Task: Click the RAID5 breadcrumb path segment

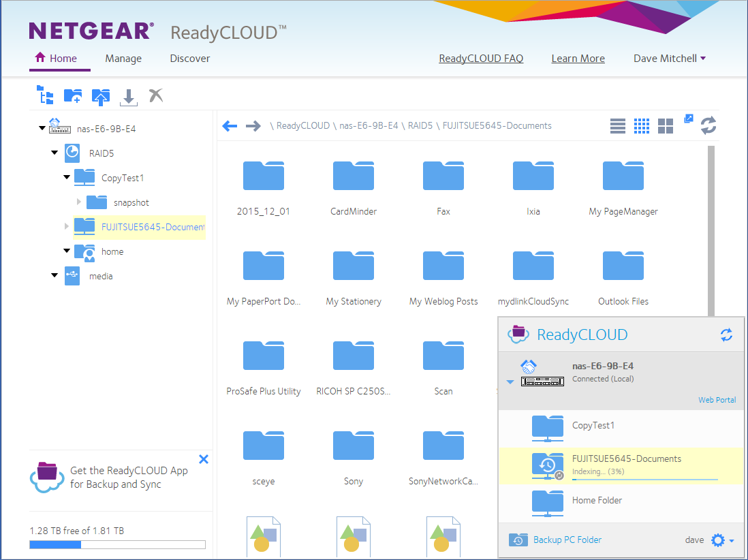Action: (x=420, y=126)
